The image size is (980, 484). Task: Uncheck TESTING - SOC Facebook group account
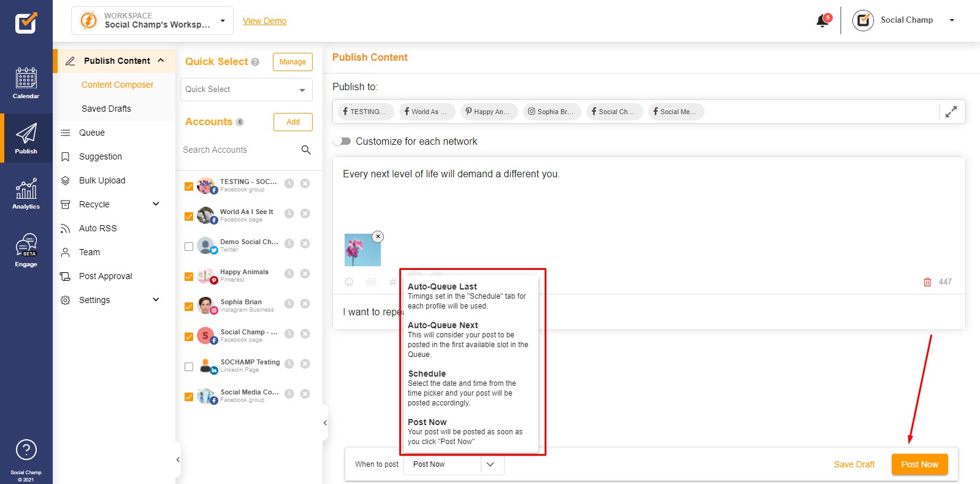[189, 186]
